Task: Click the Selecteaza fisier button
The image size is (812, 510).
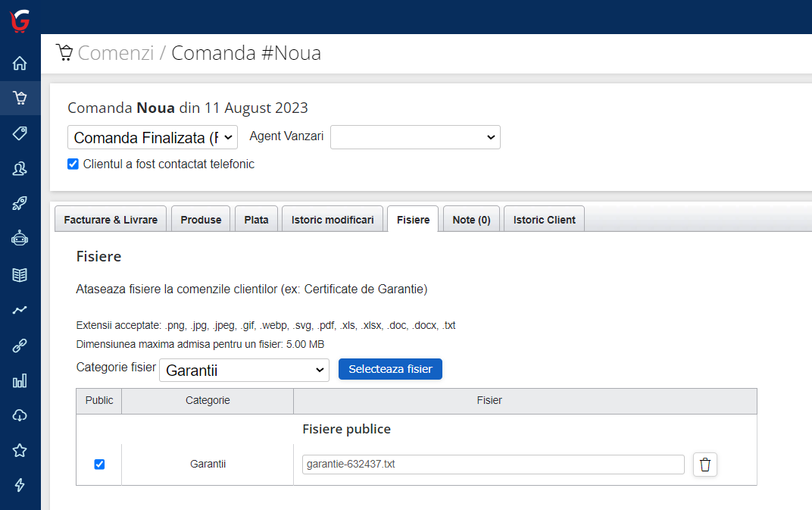Action: click(x=390, y=369)
